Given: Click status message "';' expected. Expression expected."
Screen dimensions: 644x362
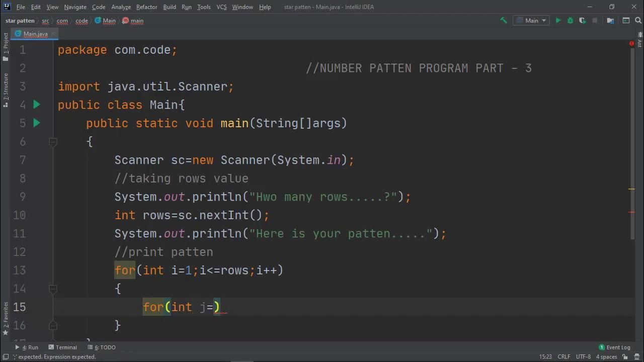Looking at the screenshot, I should click(54, 356).
